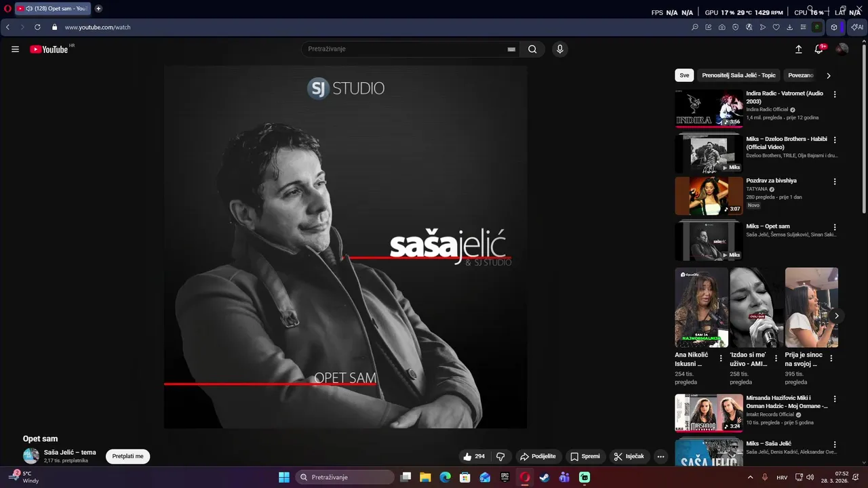This screenshot has height=488, width=868.
Task: Open options for Mirsanda Hazifovic Moj Osmane video
Action: pos(835,399)
